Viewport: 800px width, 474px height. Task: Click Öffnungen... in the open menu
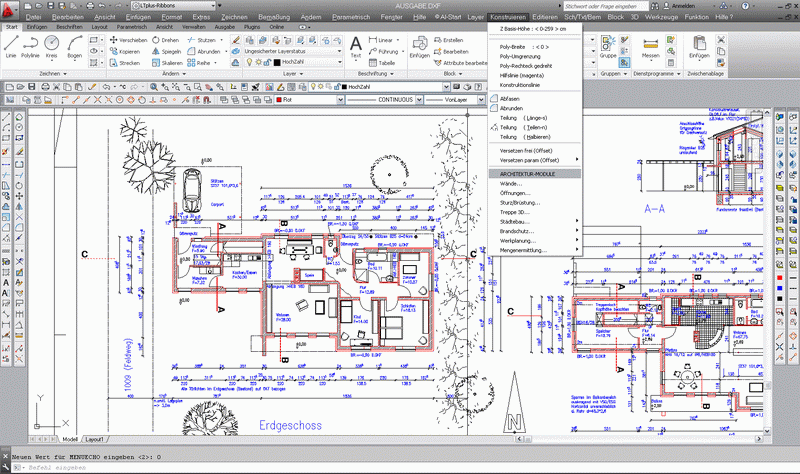pos(515,193)
